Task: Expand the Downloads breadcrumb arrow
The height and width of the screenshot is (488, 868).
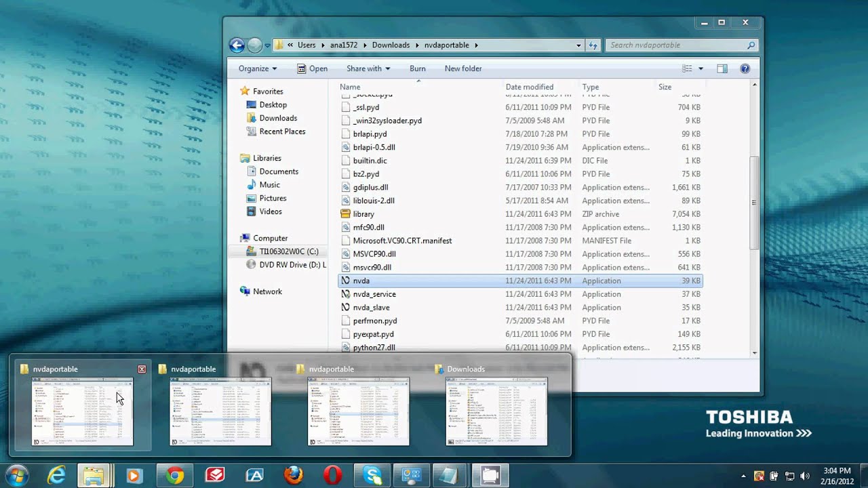Action: click(417, 45)
